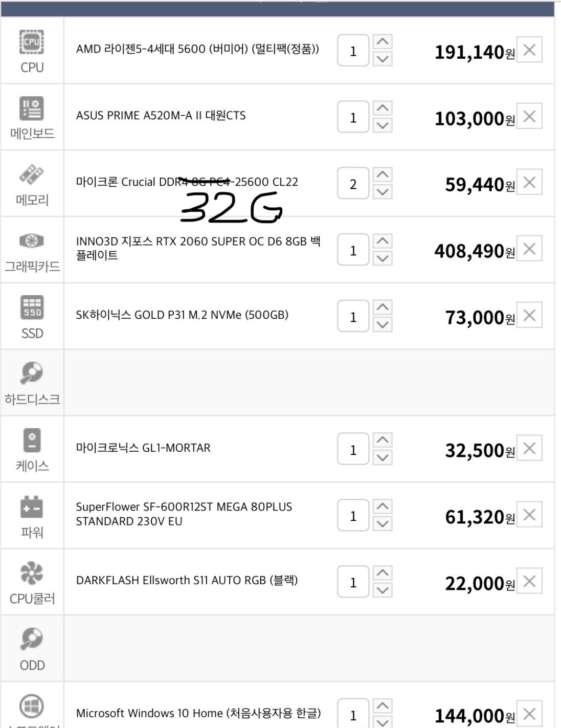Image resolution: width=561 pixels, height=728 pixels.
Task: Open the 메인보드 category icon
Action: pyautogui.click(x=32, y=108)
